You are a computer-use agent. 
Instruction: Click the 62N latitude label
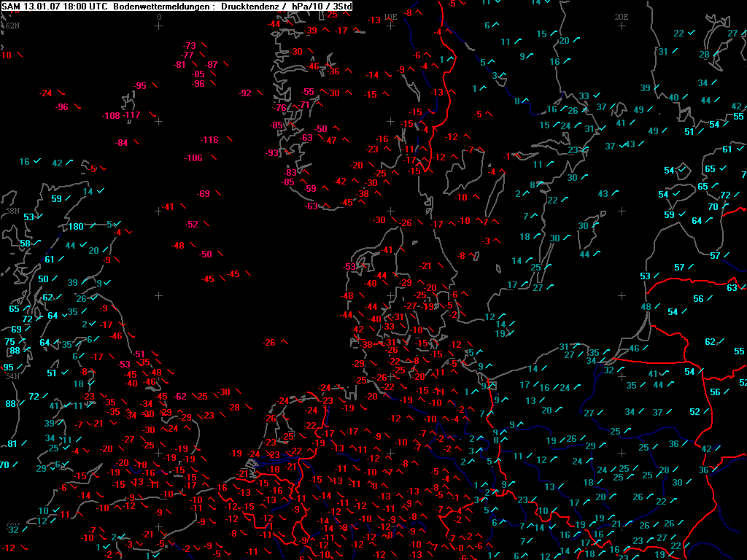coord(12,26)
